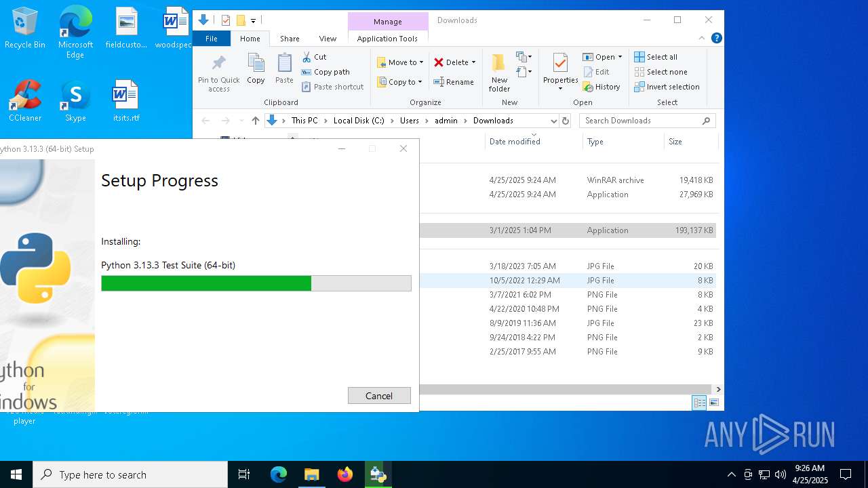Click Select all in ribbon
The height and width of the screenshot is (488, 868).
[x=656, y=57]
